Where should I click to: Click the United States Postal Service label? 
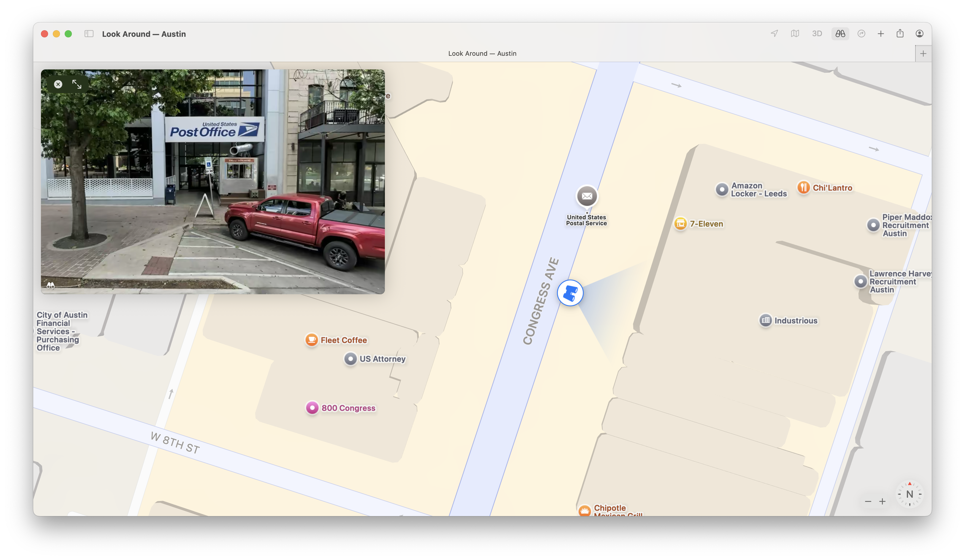click(x=586, y=220)
